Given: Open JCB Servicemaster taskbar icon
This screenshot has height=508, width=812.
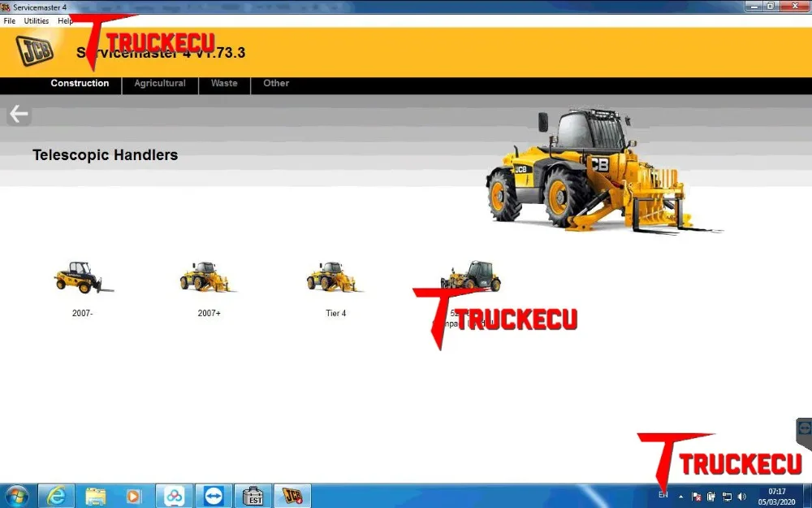Looking at the screenshot, I should click(x=292, y=496).
